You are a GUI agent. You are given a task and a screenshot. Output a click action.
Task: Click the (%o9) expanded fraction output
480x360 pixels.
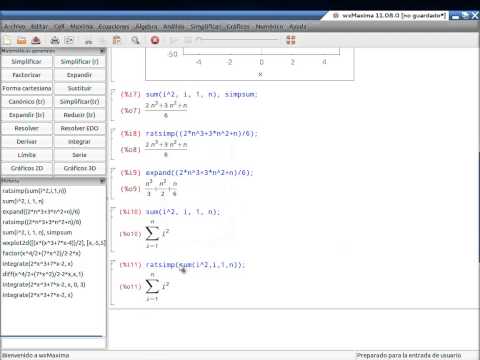click(162, 188)
